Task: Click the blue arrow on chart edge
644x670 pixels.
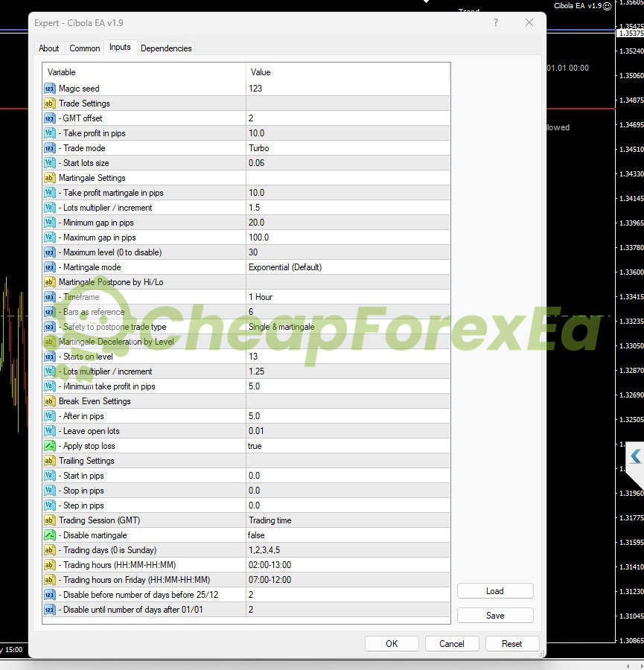Action: (x=636, y=456)
